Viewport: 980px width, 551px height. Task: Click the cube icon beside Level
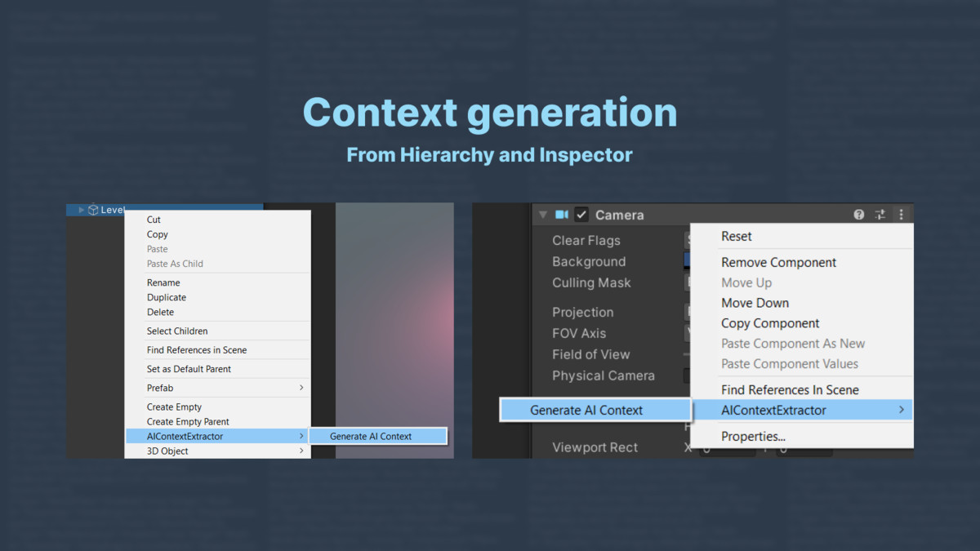point(93,210)
